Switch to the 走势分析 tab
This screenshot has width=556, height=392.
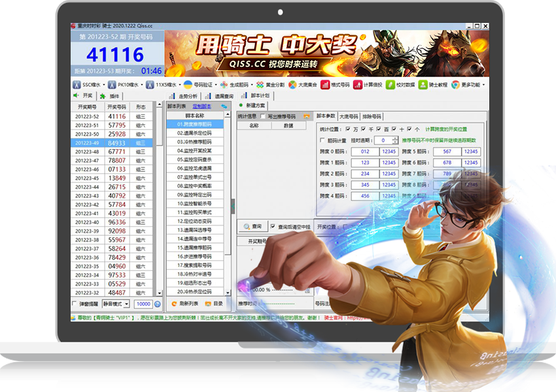point(184,96)
